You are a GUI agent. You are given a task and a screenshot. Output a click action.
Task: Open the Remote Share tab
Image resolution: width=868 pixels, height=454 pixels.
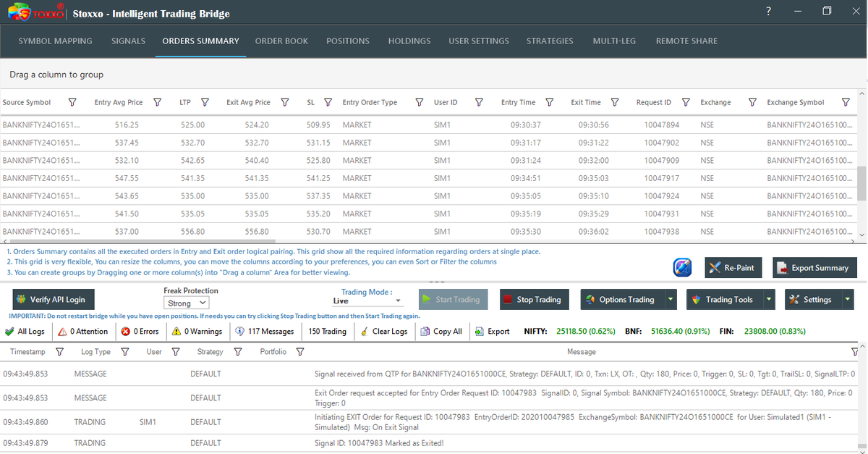[686, 41]
